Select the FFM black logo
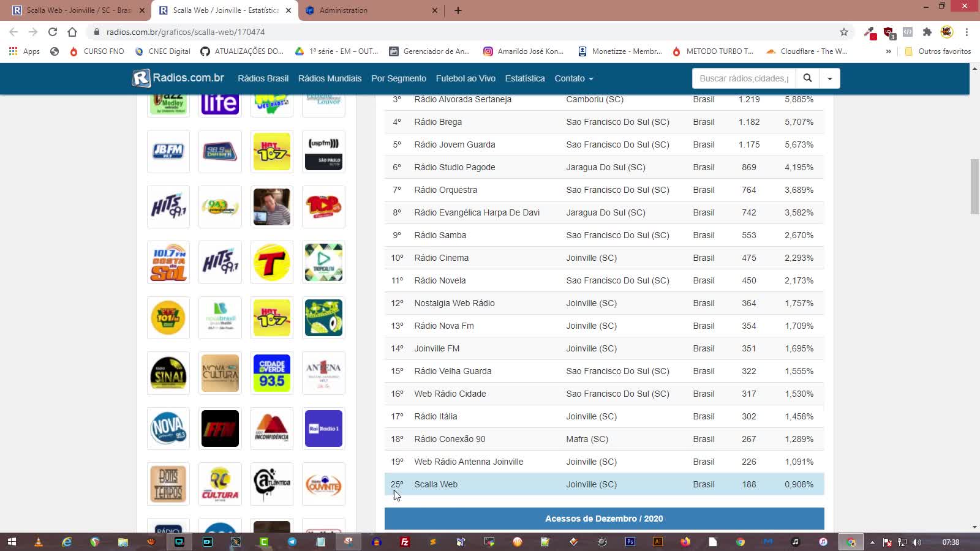The height and width of the screenshot is (551, 980). [221, 429]
